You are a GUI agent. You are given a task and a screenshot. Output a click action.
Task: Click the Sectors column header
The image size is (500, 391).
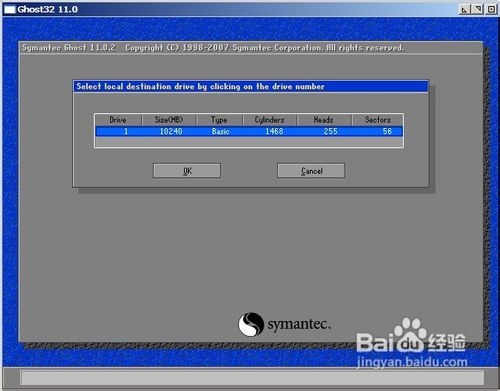[378, 120]
